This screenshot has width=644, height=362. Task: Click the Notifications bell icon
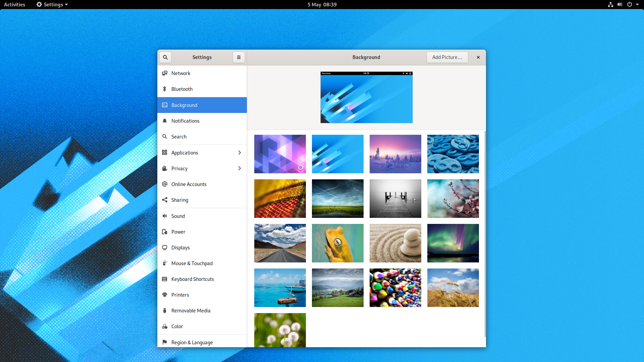click(x=165, y=121)
